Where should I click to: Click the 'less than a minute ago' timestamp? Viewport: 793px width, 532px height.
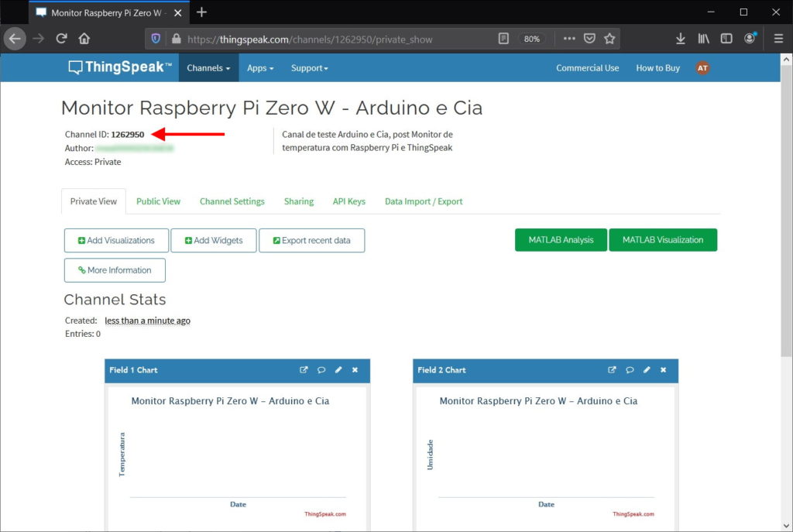tap(148, 321)
